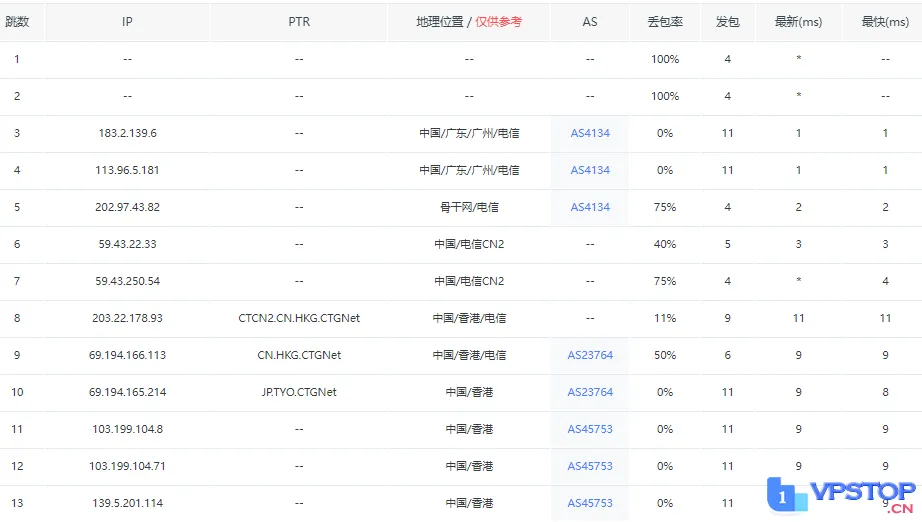Click hop number 13 cell

point(17,503)
